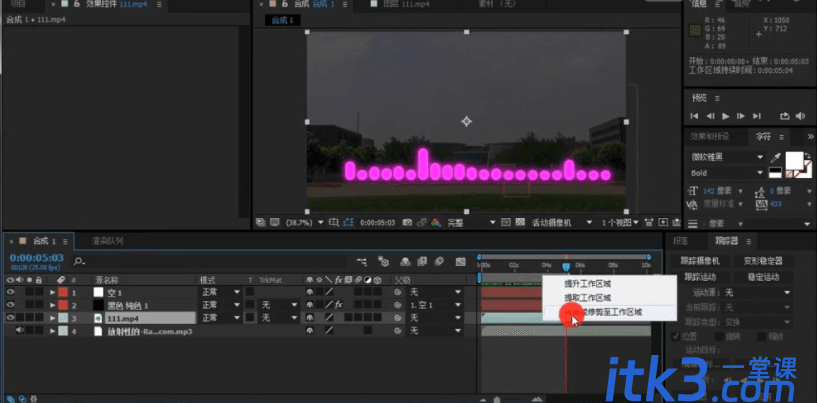Open the 活动摄像机 3D view dropdown
The width and height of the screenshot is (817, 403).
(562, 223)
